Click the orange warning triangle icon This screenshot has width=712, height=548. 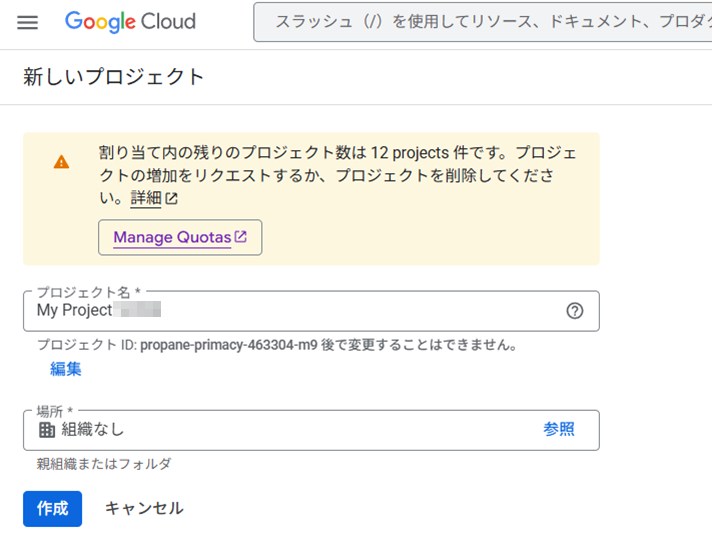point(61,162)
